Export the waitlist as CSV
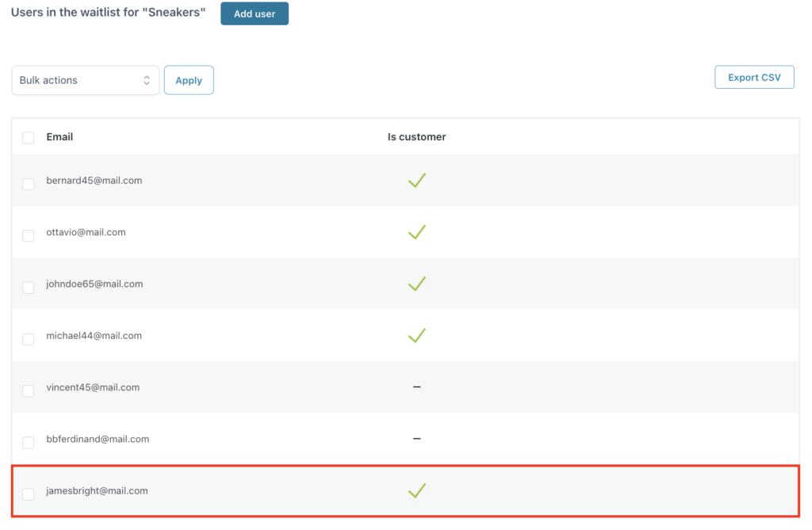812x530 pixels. point(754,77)
